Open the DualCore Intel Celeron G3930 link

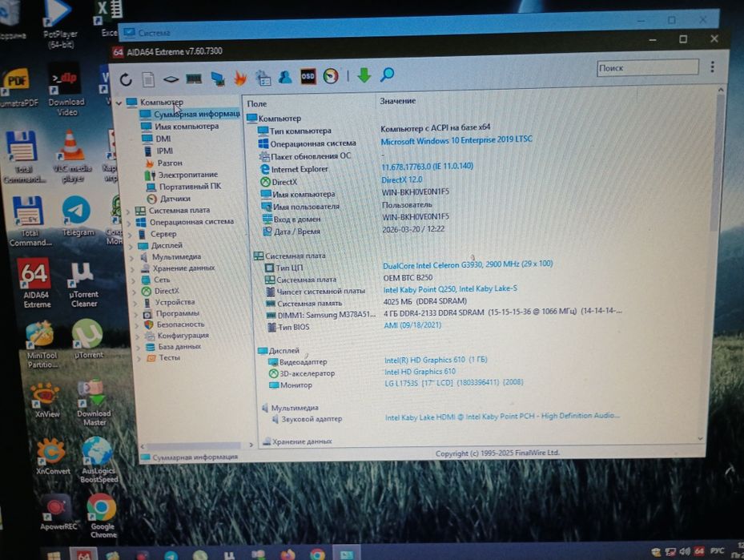468,264
